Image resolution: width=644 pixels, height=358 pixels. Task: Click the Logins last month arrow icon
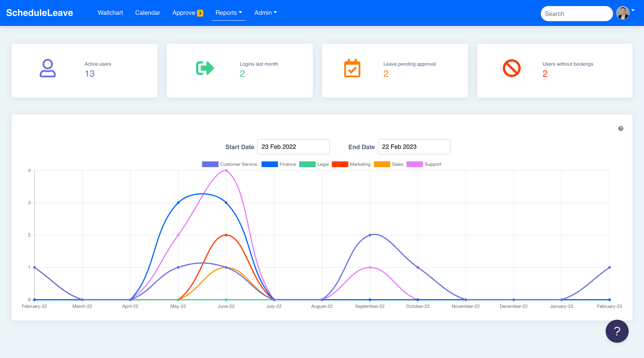[x=205, y=68]
